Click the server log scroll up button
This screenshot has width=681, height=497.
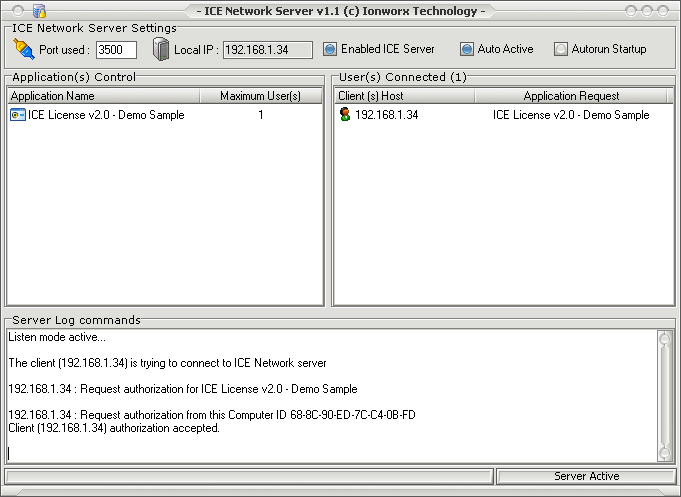tap(664, 338)
